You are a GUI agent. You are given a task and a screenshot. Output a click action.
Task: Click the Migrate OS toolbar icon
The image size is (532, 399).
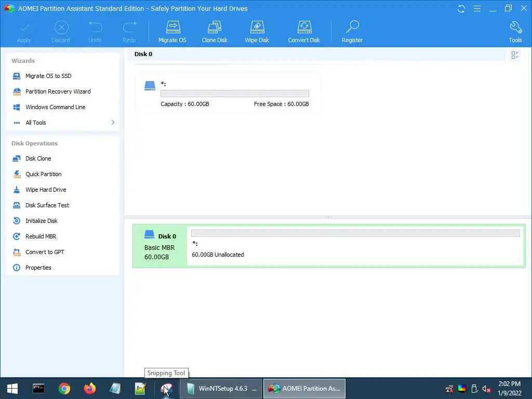tap(172, 32)
